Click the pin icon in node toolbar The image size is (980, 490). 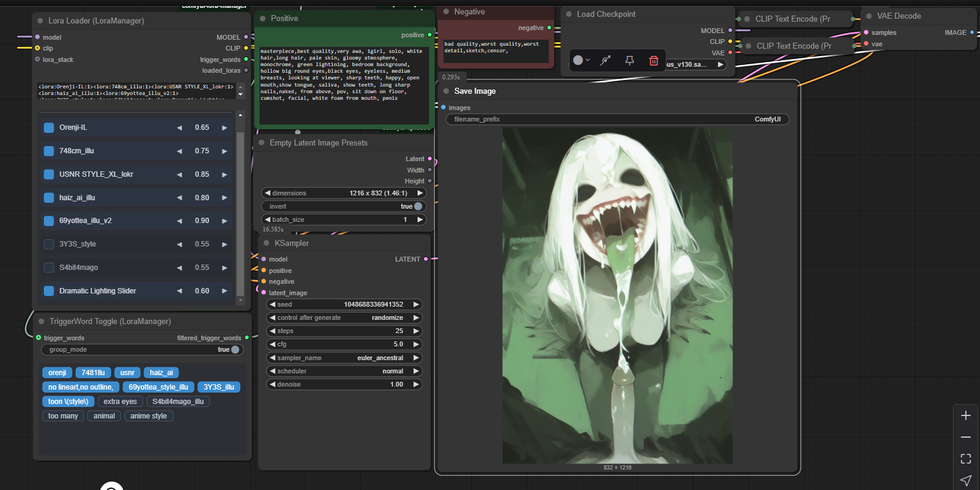coord(629,60)
